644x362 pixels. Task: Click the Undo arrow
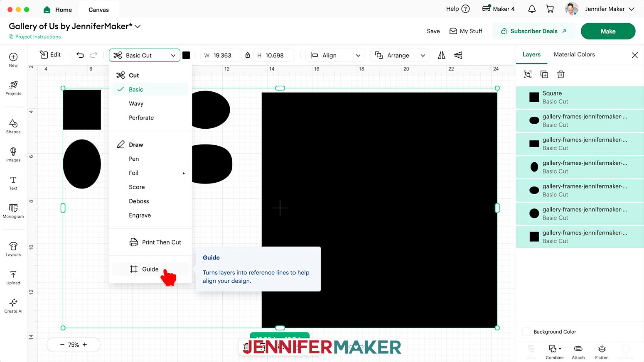80,55
